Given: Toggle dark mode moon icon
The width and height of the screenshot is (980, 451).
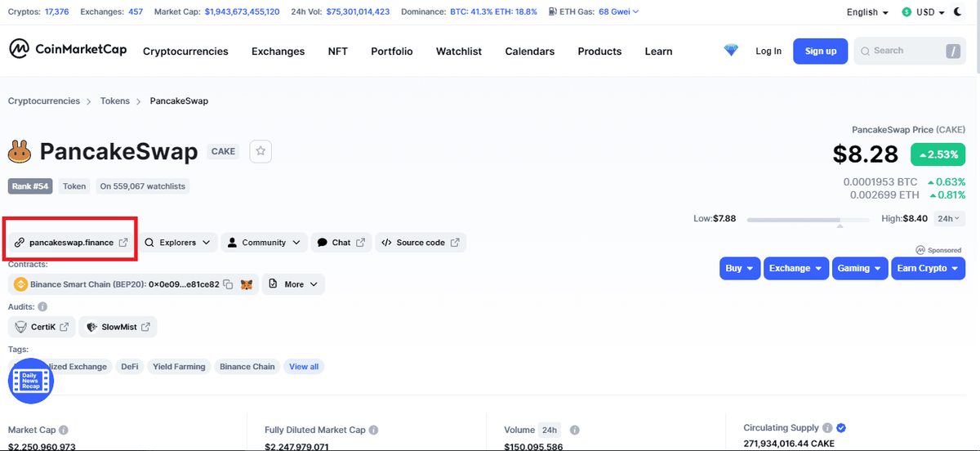Looking at the screenshot, I should (x=958, y=12).
